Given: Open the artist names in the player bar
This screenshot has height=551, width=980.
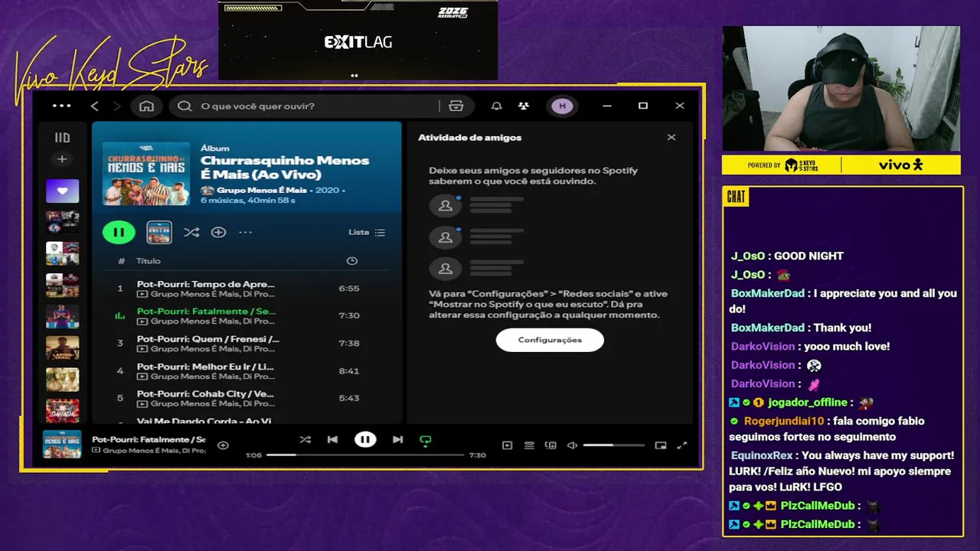Looking at the screenshot, I should [x=154, y=451].
